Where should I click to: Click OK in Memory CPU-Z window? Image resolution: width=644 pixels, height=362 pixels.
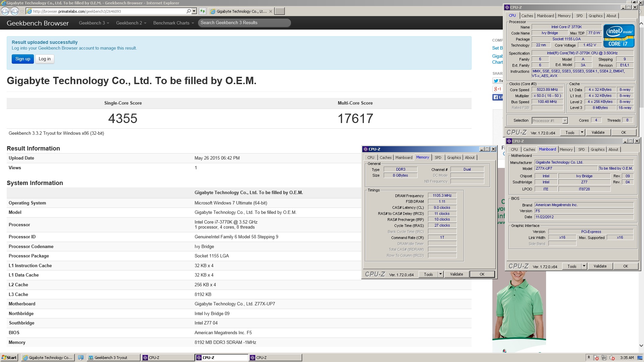(482, 274)
